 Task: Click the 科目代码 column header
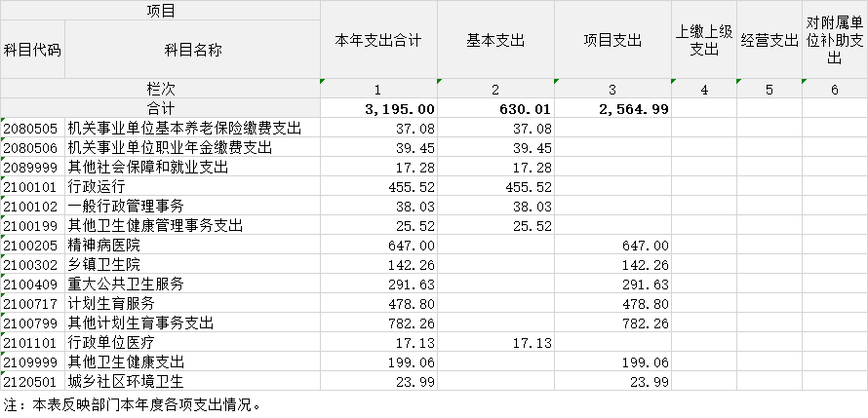32,50
